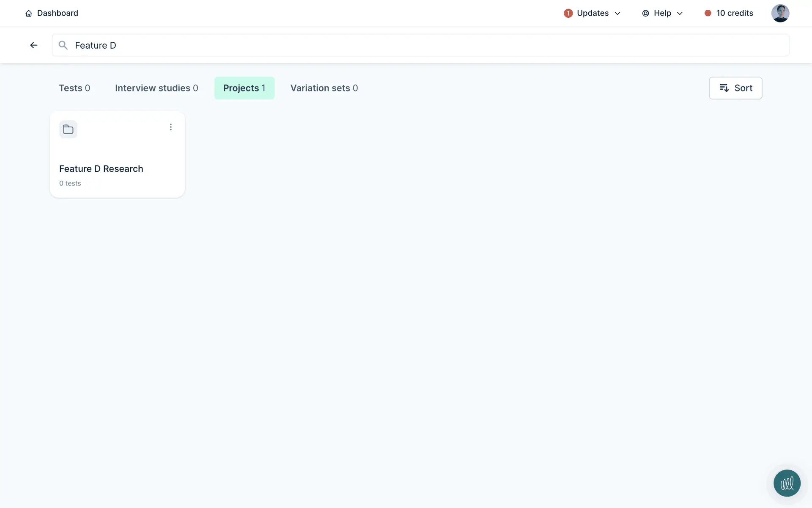The width and height of the screenshot is (812, 508).
Task: Click the 10 credits label
Action: (735, 13)
